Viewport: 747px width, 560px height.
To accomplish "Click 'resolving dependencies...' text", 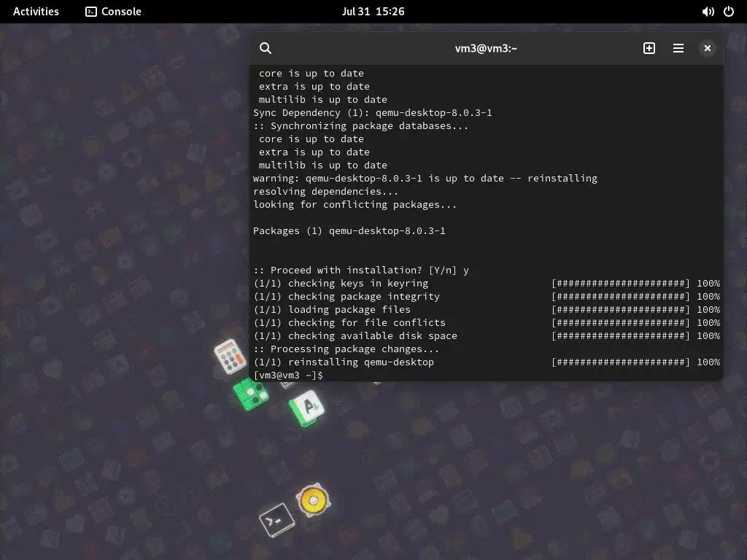I will [x=325, y=192].
